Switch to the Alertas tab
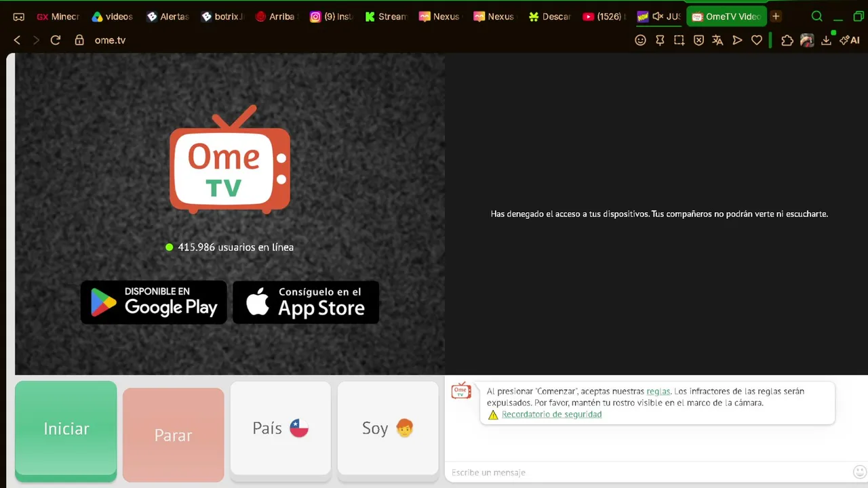This screenshot has width=868, height=488. click(x=167, y=16)
